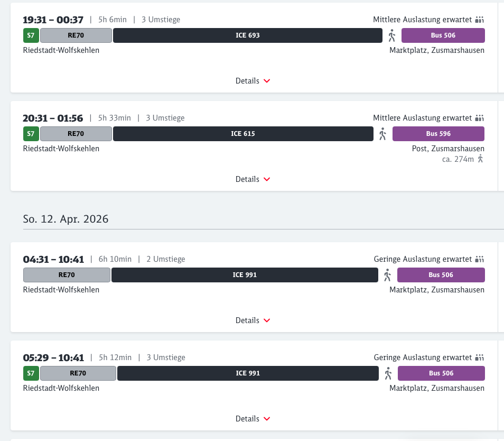Select the ICE 615 segment bar
This screenshot has height=441, width=504.
[242, 134]
